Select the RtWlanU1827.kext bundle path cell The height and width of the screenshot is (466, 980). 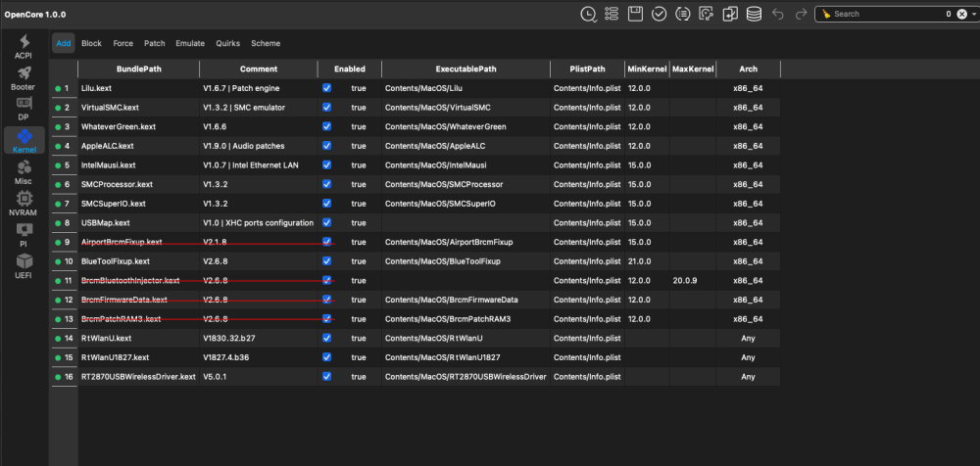pyautogui.click(x=139, y=357)
